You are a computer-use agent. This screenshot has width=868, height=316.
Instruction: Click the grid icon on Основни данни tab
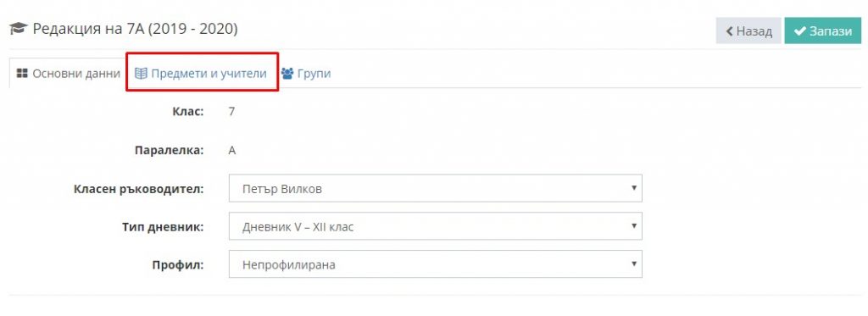click(x=22, y=73)
